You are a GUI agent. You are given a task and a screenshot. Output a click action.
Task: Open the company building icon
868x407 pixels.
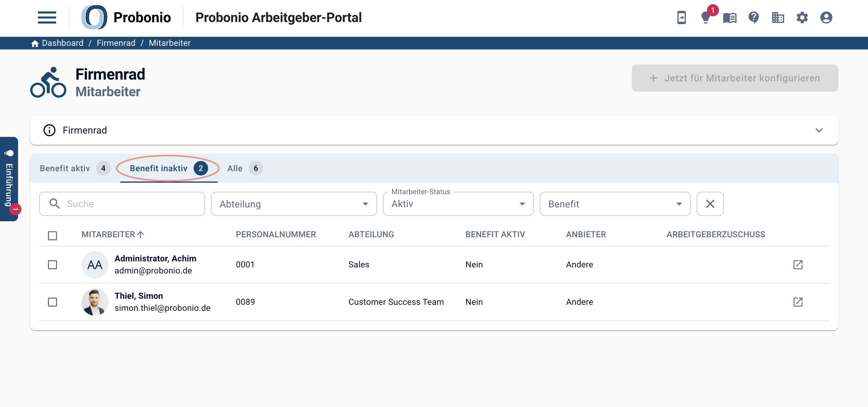tap(778, 17)
